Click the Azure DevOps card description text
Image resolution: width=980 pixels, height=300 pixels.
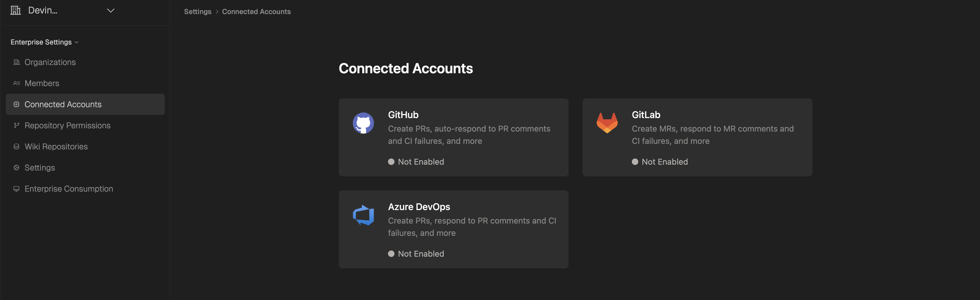(472, 227)
